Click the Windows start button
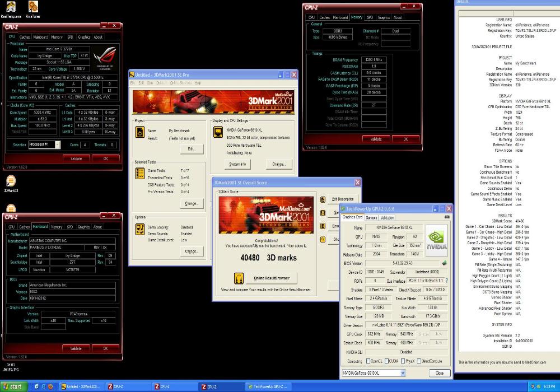560x392 pixels. 13,386
